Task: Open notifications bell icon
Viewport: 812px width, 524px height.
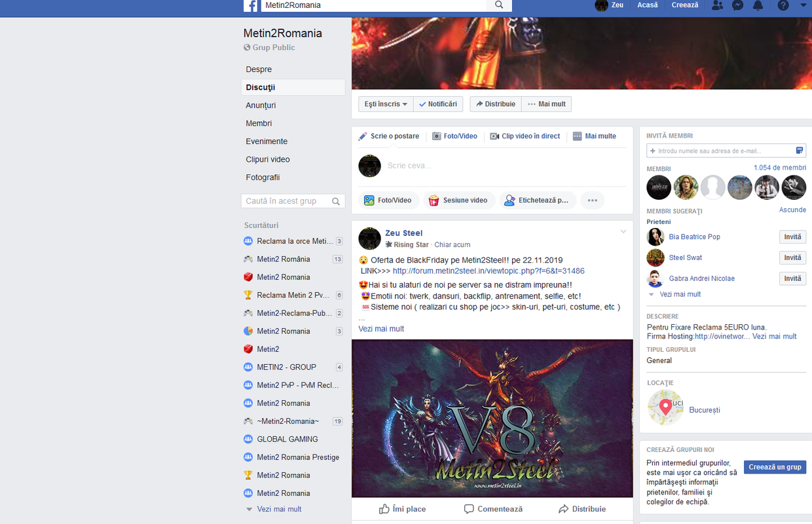Action: pyautogui.click(x=758, y=5)
